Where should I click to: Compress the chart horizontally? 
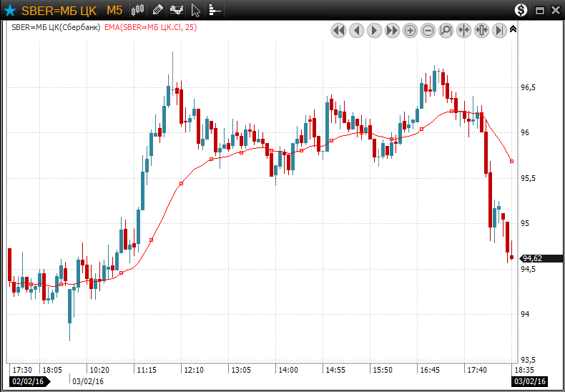(463, 30)
